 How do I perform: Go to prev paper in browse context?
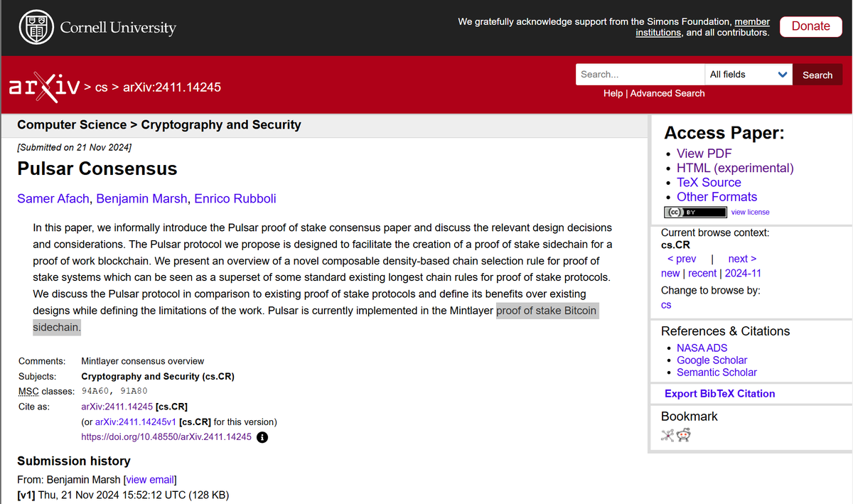(682, 259)
